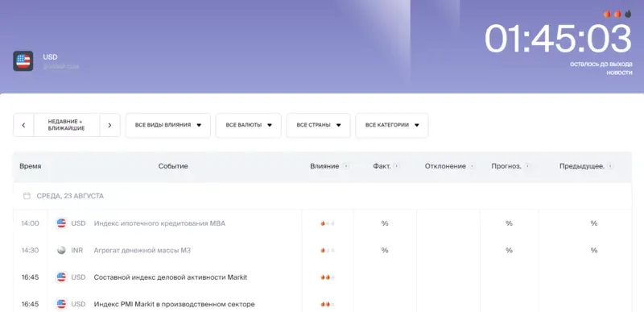Click Факт. percent cell in MBA row

385,223
